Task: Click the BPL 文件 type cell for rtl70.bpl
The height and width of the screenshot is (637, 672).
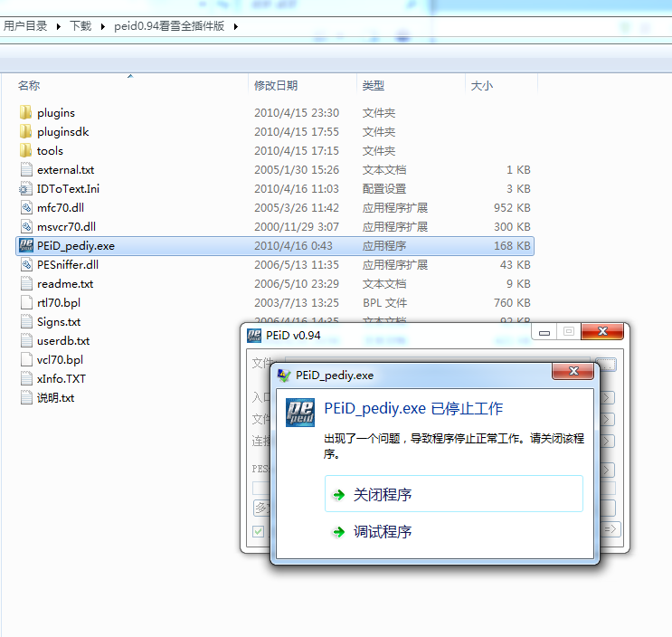Action: (385, 302)
